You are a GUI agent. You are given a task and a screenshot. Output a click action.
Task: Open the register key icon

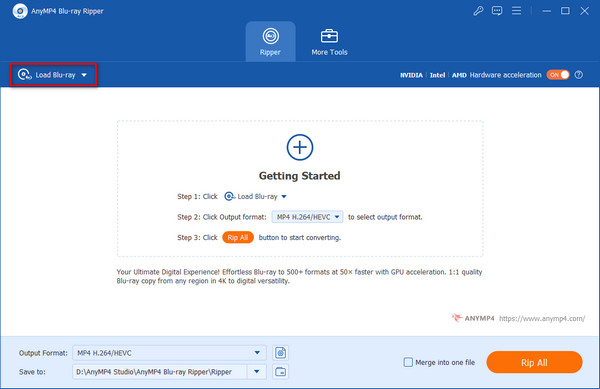coord(478,11)
